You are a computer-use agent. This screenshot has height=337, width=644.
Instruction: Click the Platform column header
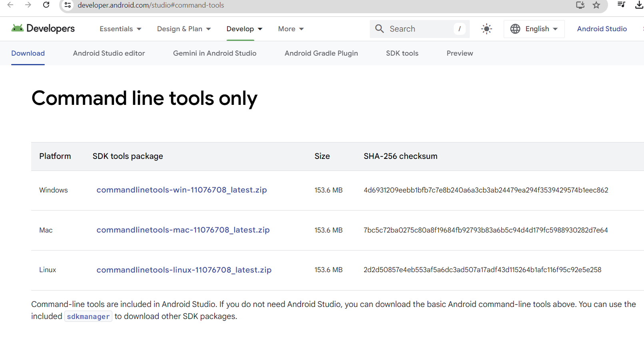pyautogui.click(x=55, y=156)
